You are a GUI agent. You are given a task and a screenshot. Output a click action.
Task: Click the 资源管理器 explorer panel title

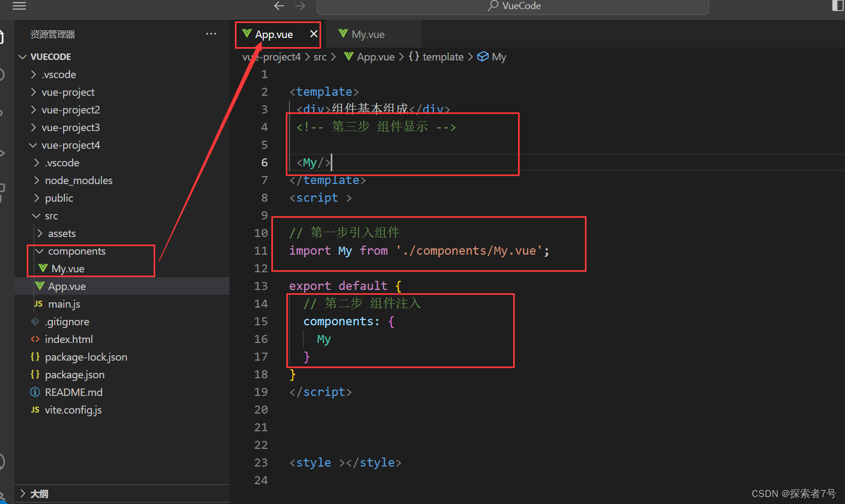[52, 34]
